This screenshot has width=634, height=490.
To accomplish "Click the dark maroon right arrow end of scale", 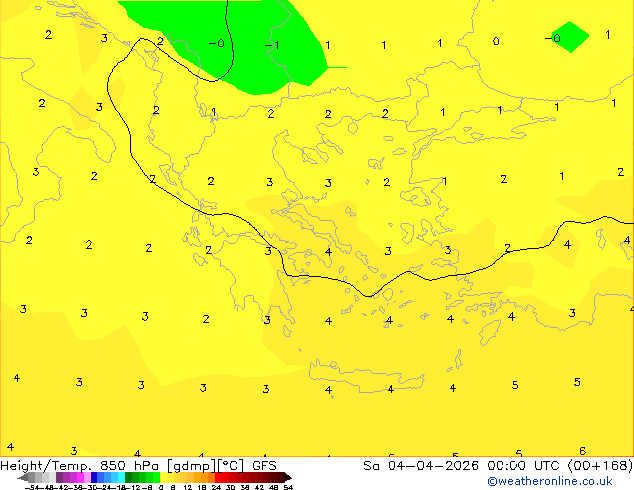I will click(287, 478).
